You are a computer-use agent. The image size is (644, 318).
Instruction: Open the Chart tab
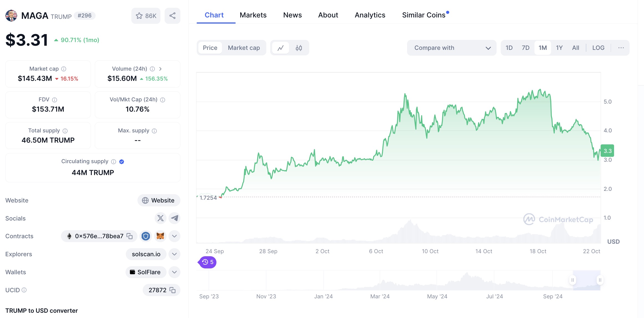click(x=214, y=15)
